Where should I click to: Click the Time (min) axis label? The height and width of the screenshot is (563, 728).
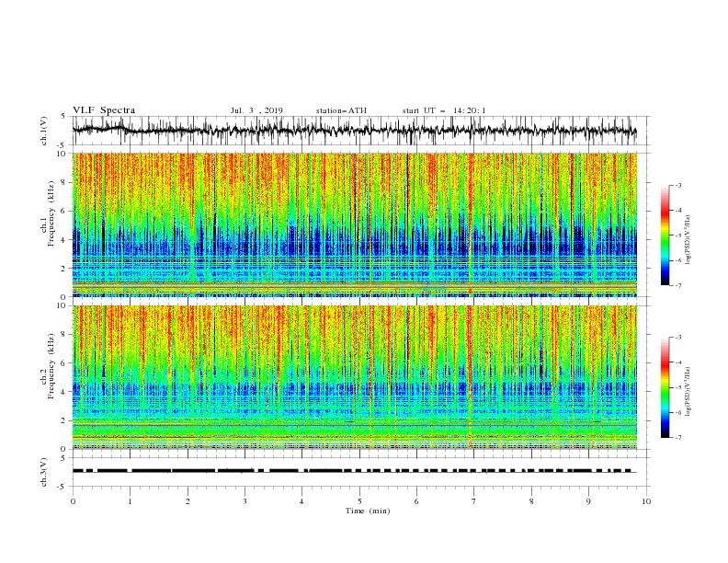(x=368, y=511)
